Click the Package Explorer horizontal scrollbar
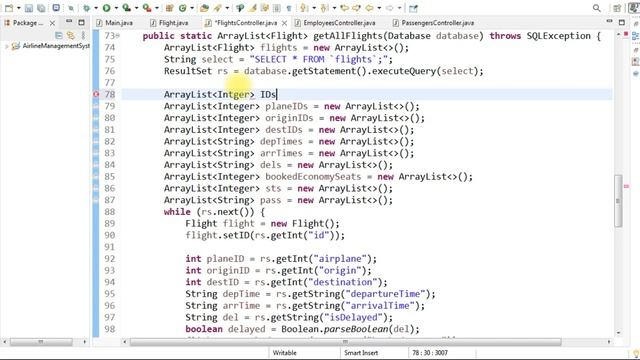The image size is (640, 360). pyautogui.click(x=41, y=342)
